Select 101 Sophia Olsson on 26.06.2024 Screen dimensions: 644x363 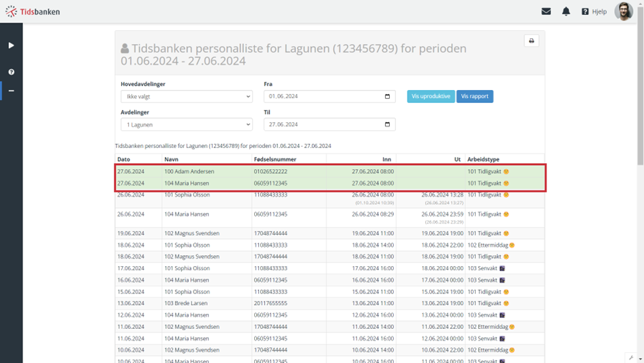pyautogui.click(x=187, y=195)
